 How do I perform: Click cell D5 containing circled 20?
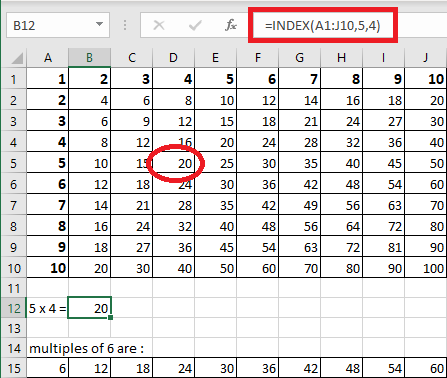[x=174, y=163]
